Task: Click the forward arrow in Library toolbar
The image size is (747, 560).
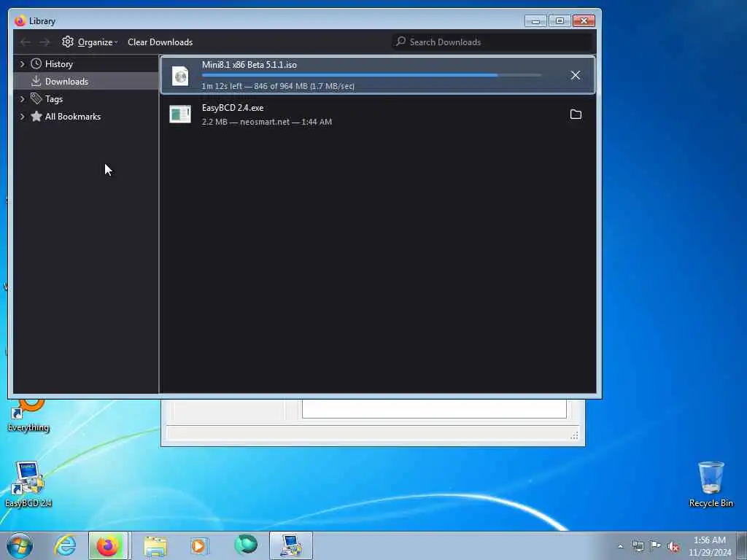Action: click(44, 42)
